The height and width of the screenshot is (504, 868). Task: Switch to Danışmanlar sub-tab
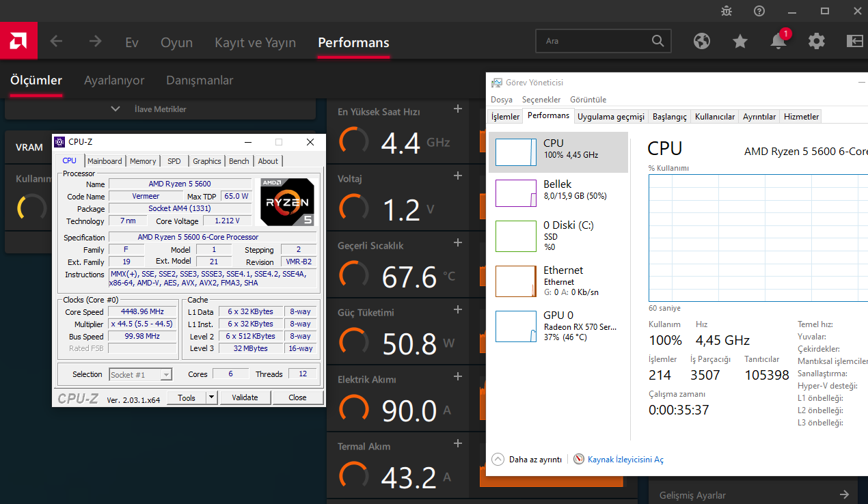pos(200,80)
